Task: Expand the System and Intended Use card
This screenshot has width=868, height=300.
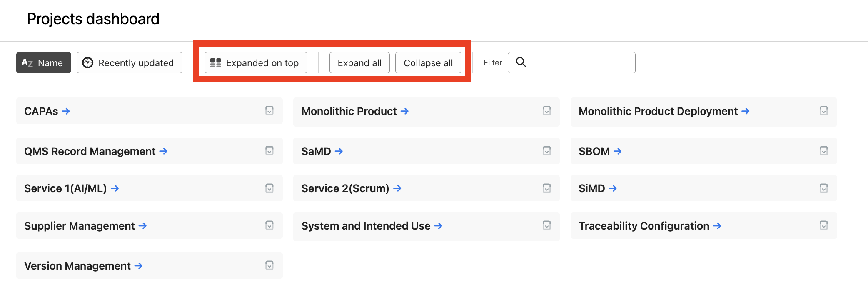Action: click(547, 225)
